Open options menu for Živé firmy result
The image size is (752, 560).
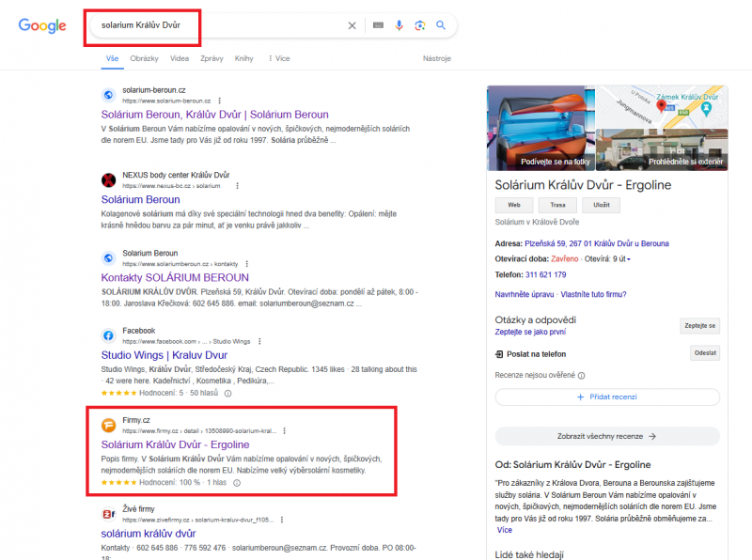(x=282, y=520)
